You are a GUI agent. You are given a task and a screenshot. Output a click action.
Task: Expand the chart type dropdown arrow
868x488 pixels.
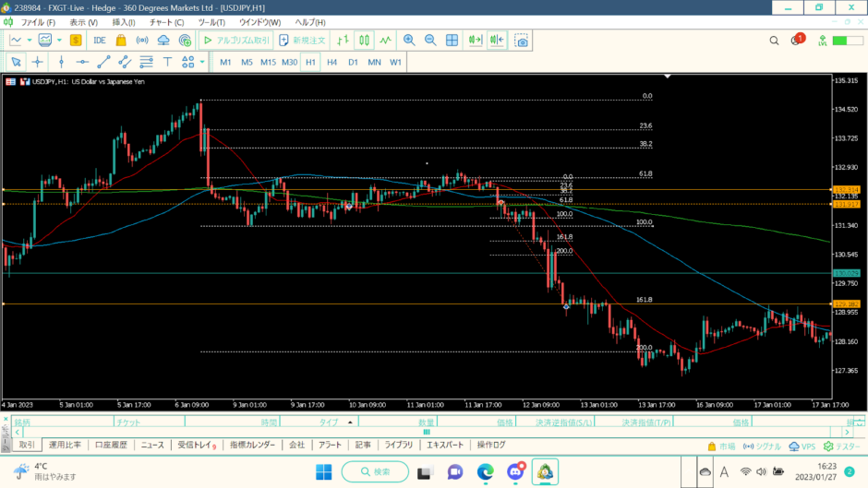click(x=30, y=41)
